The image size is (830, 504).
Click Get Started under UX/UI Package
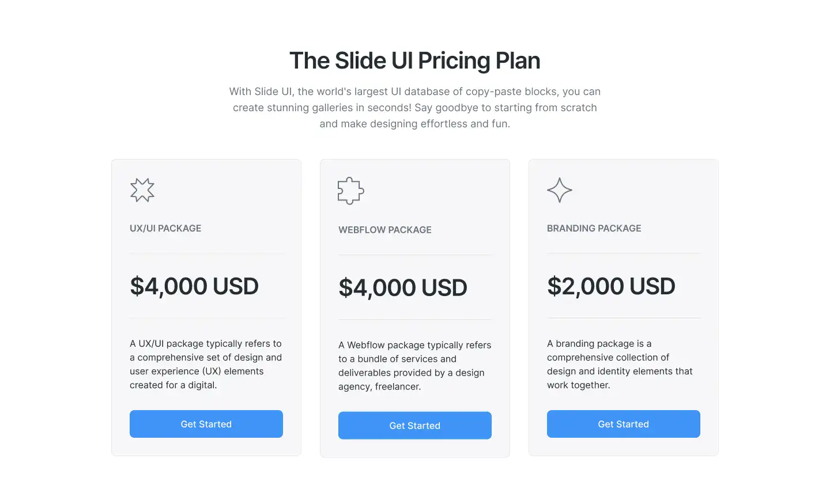coord(206,424)
